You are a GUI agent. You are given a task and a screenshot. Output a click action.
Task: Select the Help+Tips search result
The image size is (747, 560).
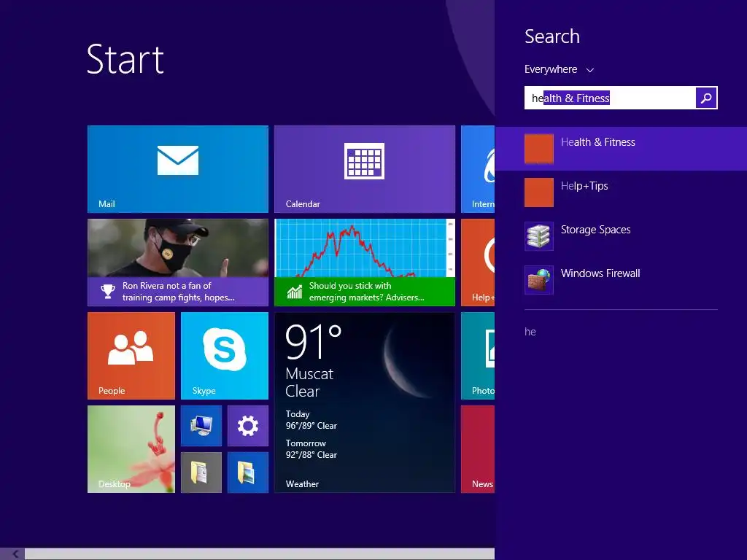click(x=621, y=192)
